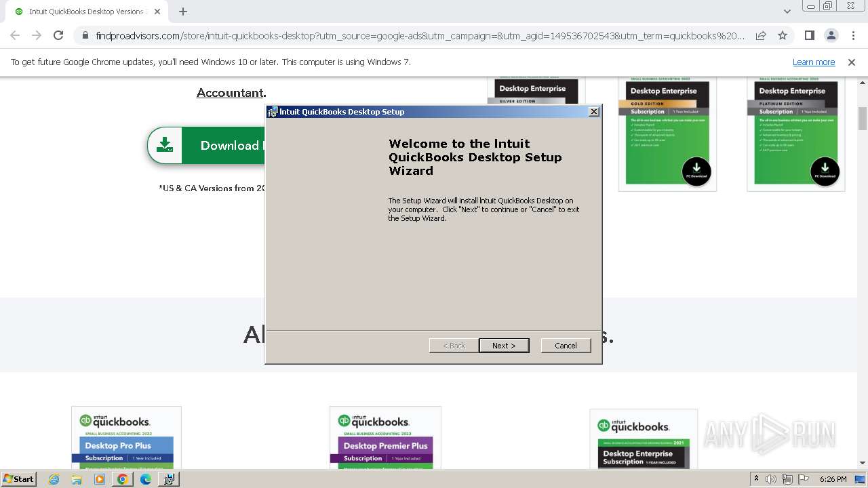The height and width of the screenshot is (488, 868).
Task: Close the Intuit QuickBooks Desktop Versions tab
Action: pos(157,12)
